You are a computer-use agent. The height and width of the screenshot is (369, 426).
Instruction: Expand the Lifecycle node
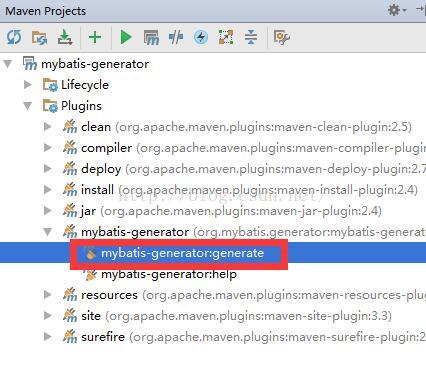click(x=28, y=85)
